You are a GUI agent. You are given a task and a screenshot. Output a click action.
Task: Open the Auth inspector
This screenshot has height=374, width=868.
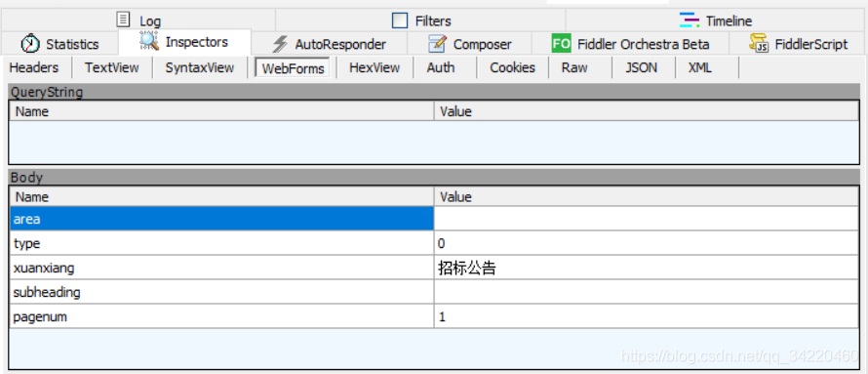click(441, 67)
